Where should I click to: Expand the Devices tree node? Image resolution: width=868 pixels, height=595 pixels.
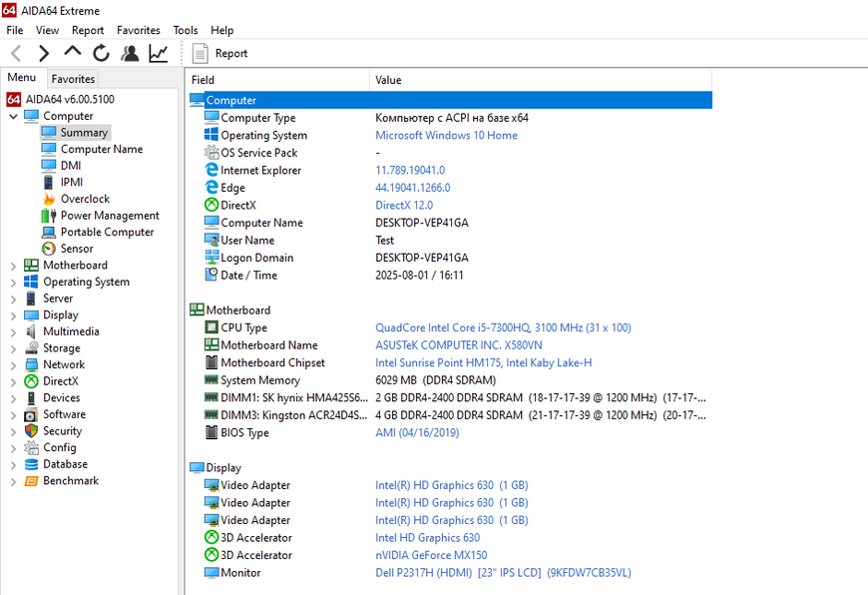(x=13, y=398)
